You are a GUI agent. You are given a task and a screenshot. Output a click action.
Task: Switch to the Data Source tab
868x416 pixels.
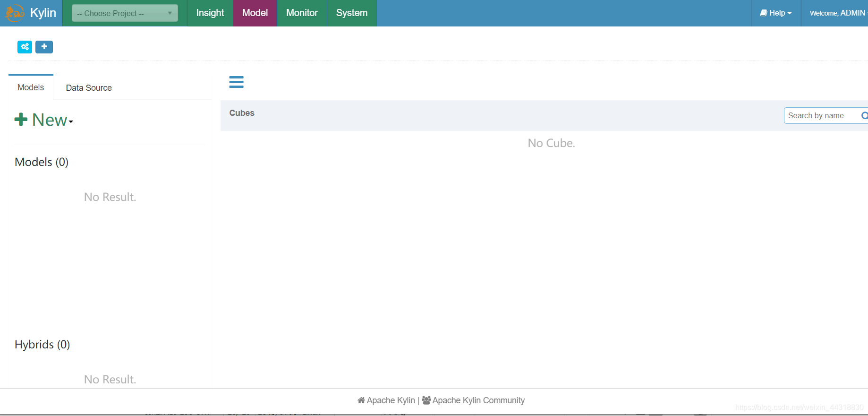89,88
